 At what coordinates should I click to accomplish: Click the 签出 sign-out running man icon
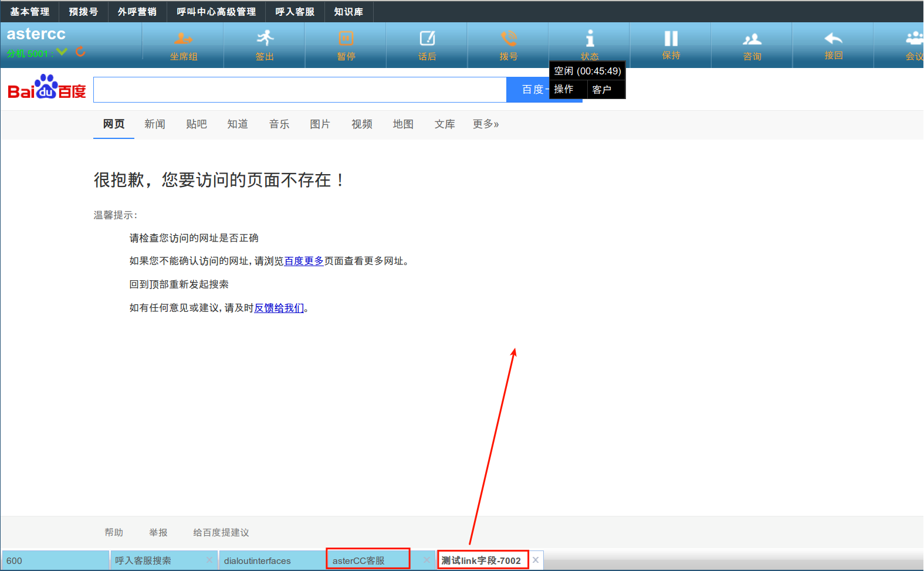click(265, 38)
